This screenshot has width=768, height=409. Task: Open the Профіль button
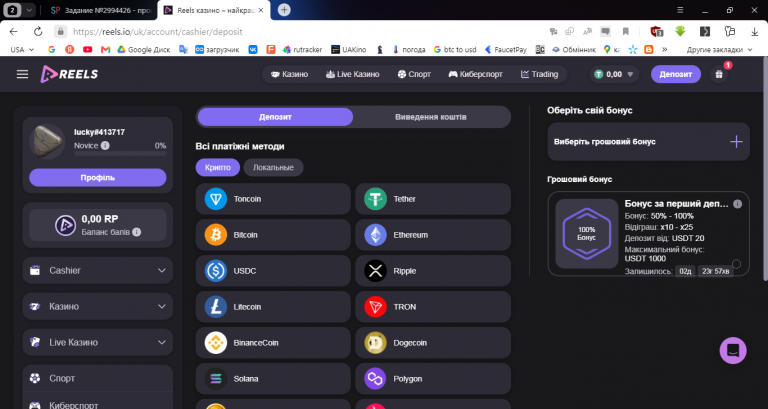tap(97, 177)
